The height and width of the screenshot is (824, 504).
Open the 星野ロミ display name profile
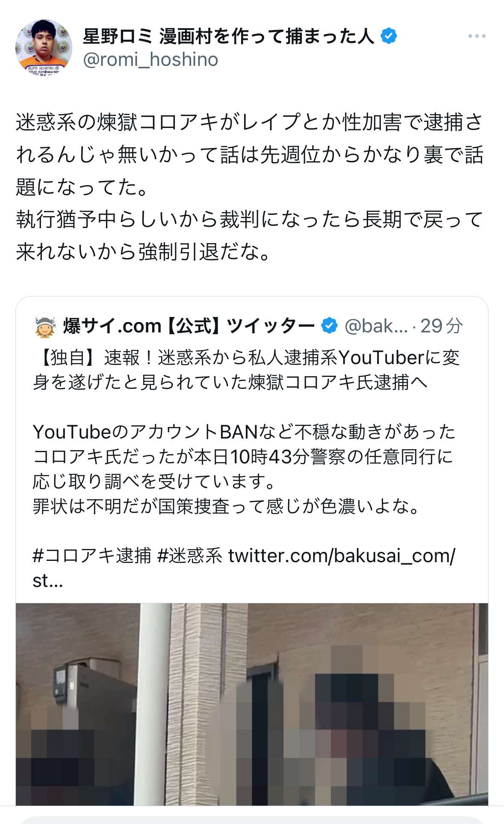(228, 36)
